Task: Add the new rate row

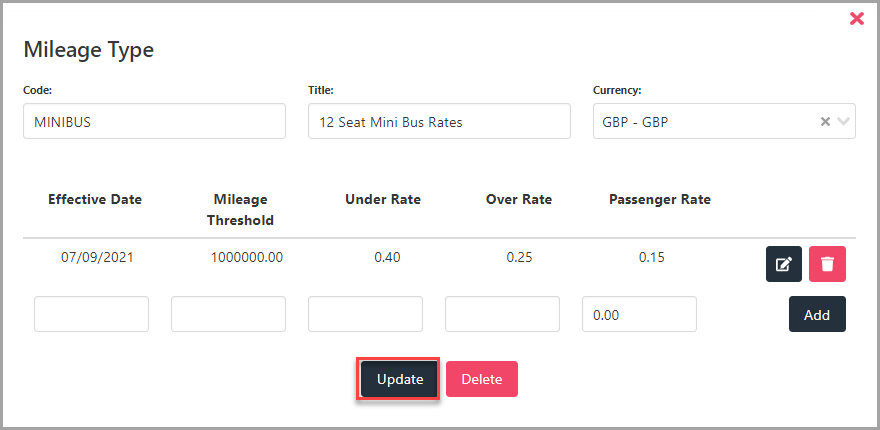Action: pyautogui.click(x=817, y=314)
